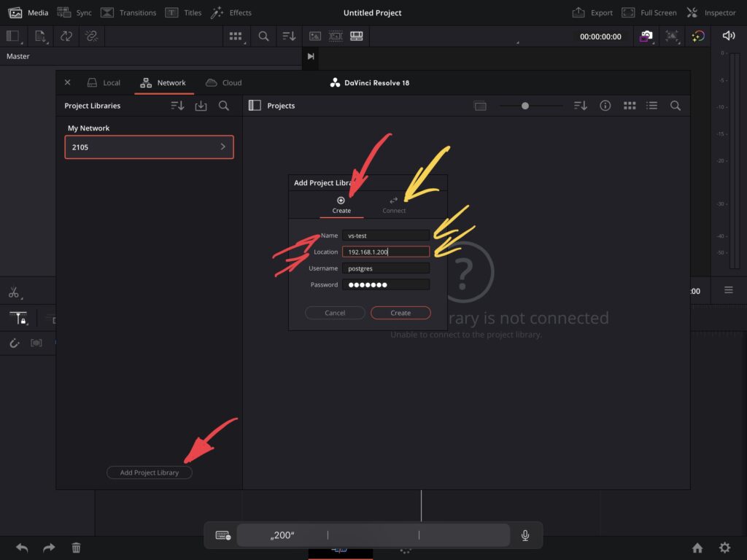
Task: Click the unlink clips icon
Action: [x=91, y=36]
